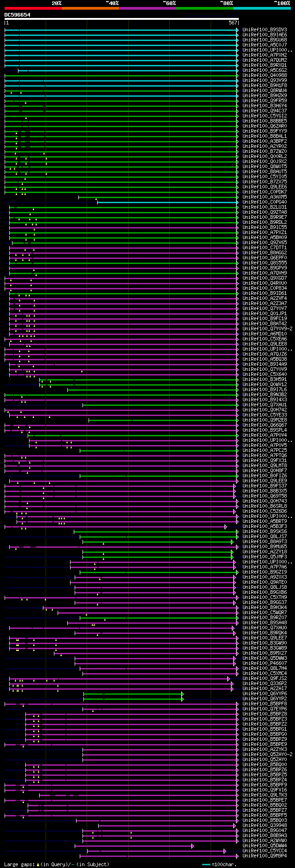Click hit label UniRef100_Q6VYP2
The height and width of the screenshot is (868, 295).
(x=265, y=699)
